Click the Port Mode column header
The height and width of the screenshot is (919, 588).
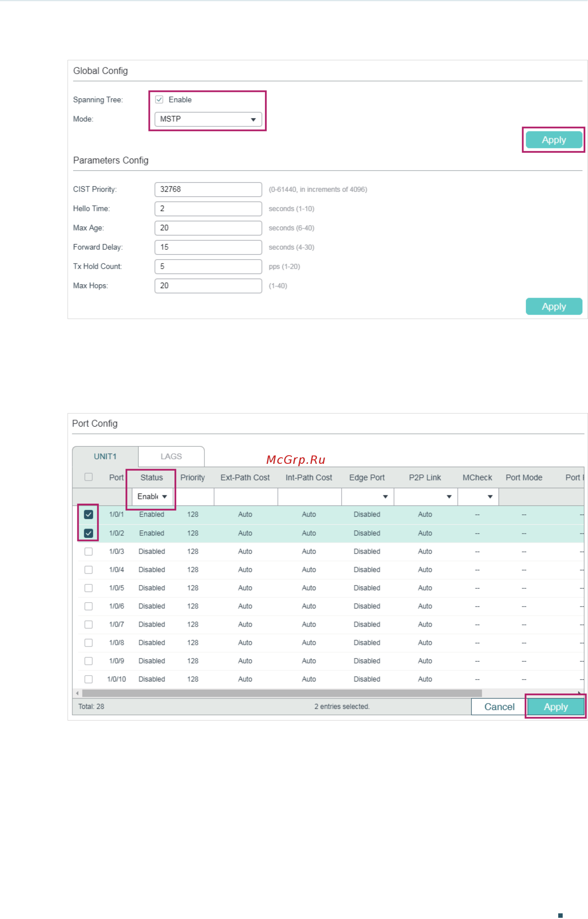(x=524, y=478)
